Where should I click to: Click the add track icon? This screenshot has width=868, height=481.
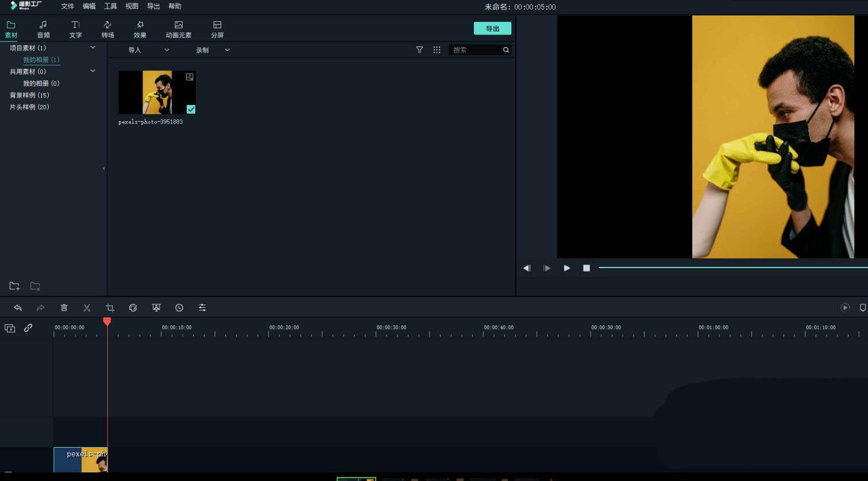tap(10, 328)
